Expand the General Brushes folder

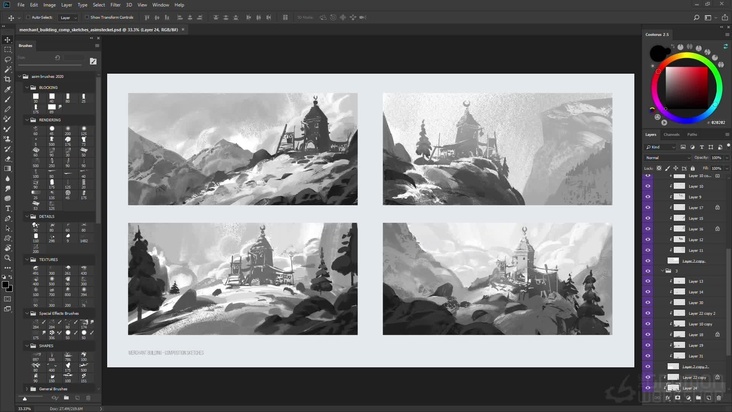pyautogui.click(x=27, y=389)
